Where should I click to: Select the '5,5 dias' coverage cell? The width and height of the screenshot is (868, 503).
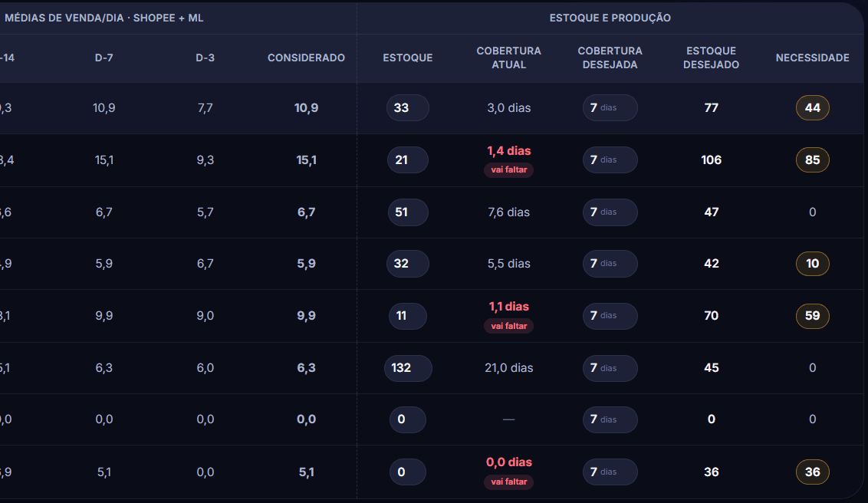[508, 264]
